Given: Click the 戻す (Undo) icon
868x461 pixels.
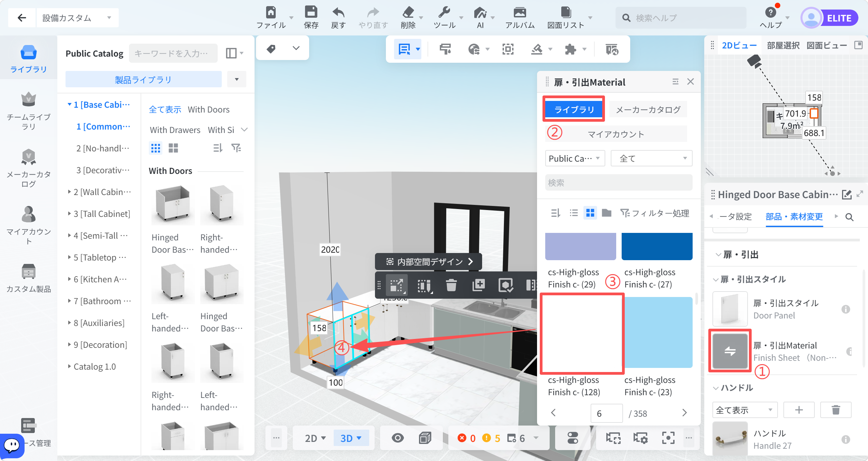Looking at the screenshot, I should [338, 13].
